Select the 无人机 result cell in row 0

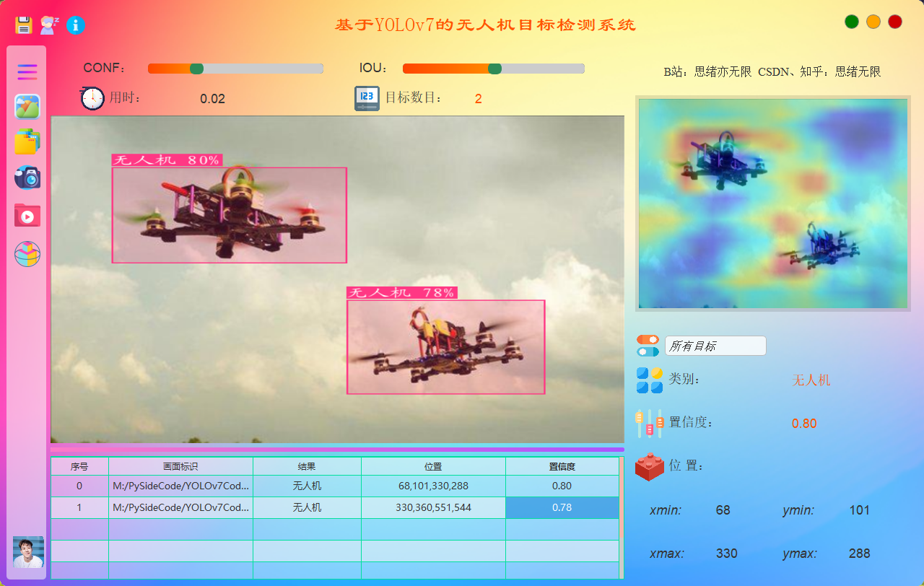pyautogui.click(x=307, y=486)
